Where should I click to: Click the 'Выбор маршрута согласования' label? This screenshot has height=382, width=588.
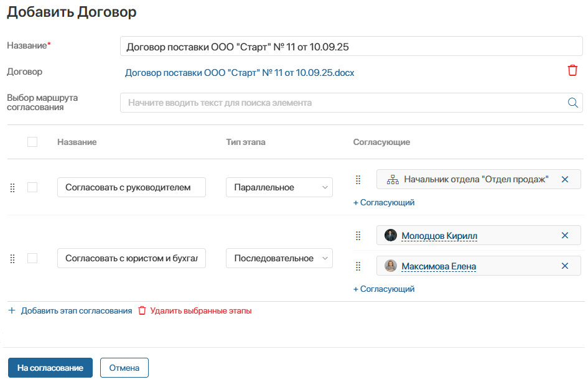coord(42,102)
